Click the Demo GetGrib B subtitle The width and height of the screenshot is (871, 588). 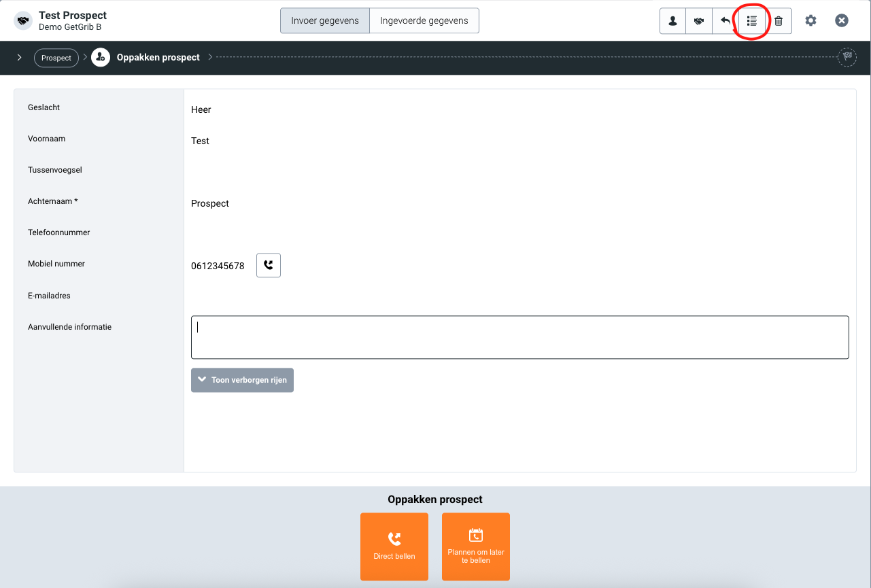pyautogui.click(x=70, y=27)
